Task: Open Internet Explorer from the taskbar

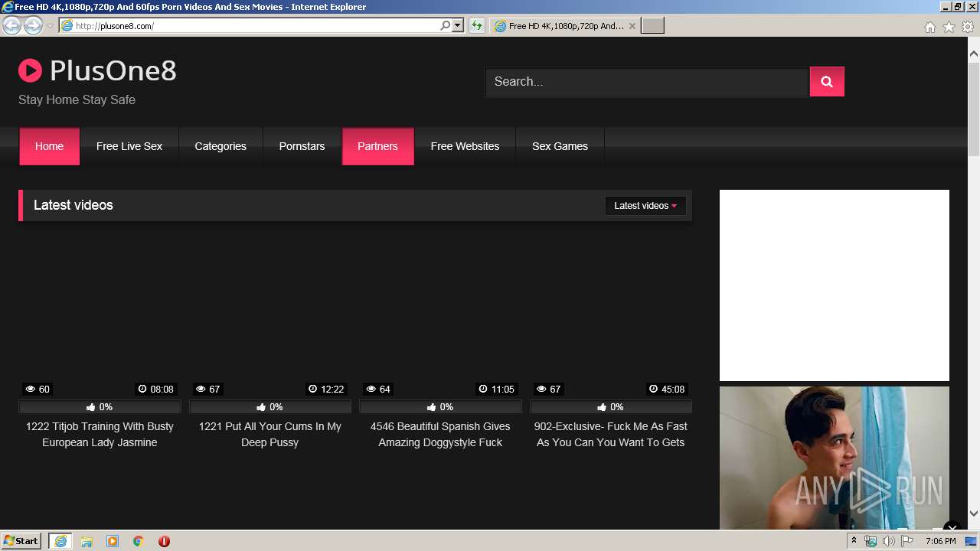Action: [x=60, y=541]
